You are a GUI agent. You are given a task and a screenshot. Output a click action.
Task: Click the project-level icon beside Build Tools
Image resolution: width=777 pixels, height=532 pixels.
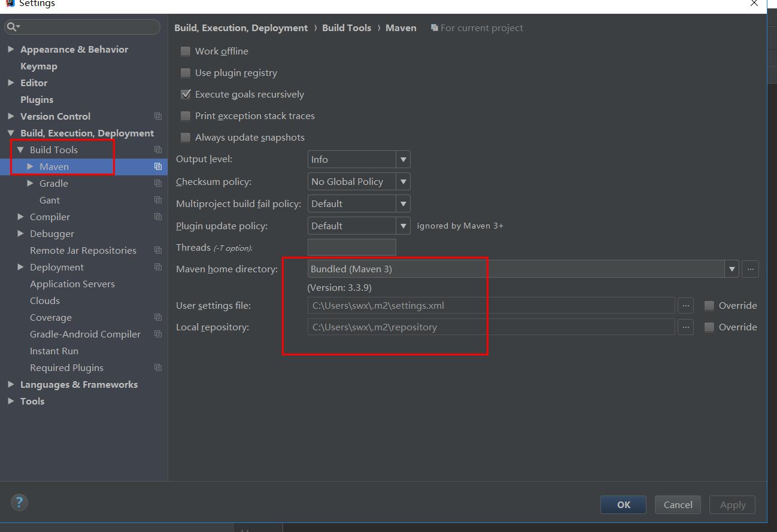tap(158, 150)
